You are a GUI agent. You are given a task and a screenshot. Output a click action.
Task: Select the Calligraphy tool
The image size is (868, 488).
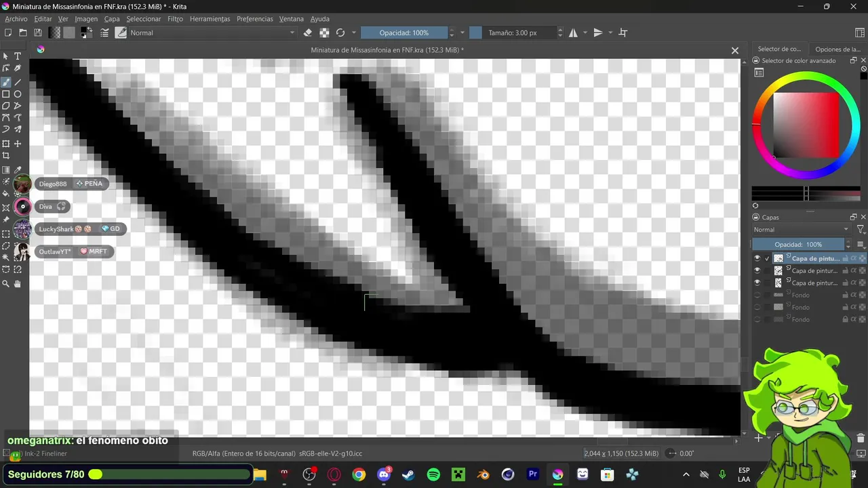pos(18,68)
